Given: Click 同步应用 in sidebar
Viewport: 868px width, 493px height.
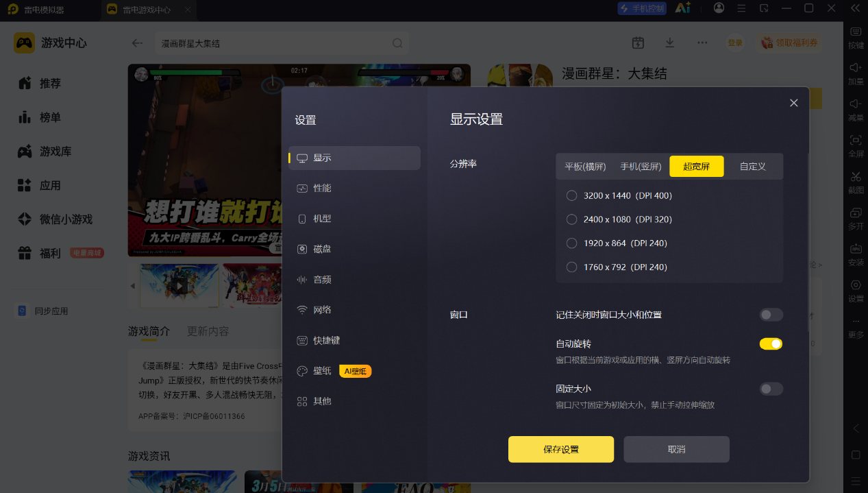Looking at the screenshot, I should [x=43, y=311].
